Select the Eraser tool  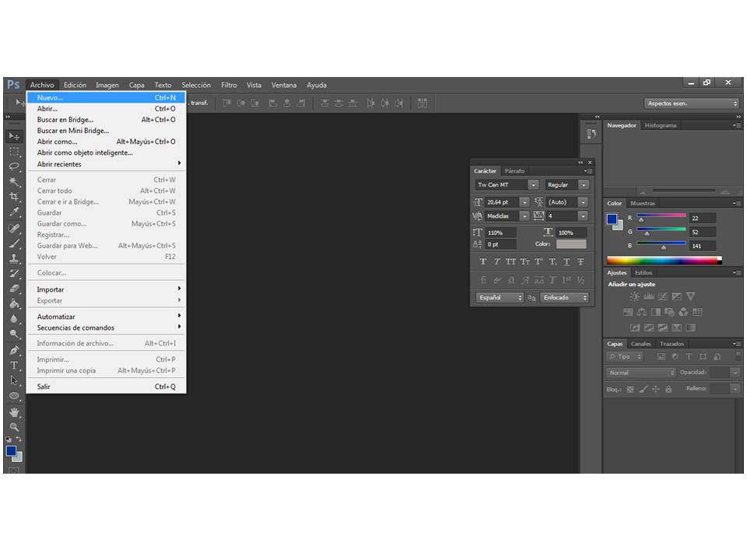point(14,289)
